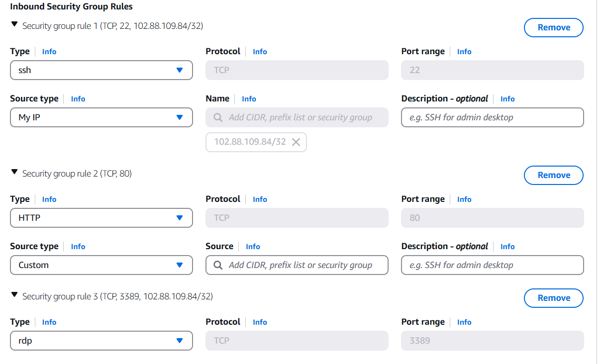This screenshot has height=364, width=604.
Task: Remove Security group rule 2
Action: pyautogui.click(x=554, y=175)
